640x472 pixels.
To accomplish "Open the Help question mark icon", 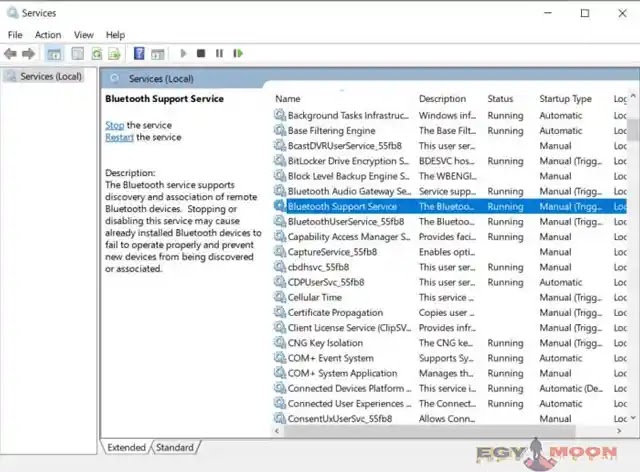I will (139, 53).
